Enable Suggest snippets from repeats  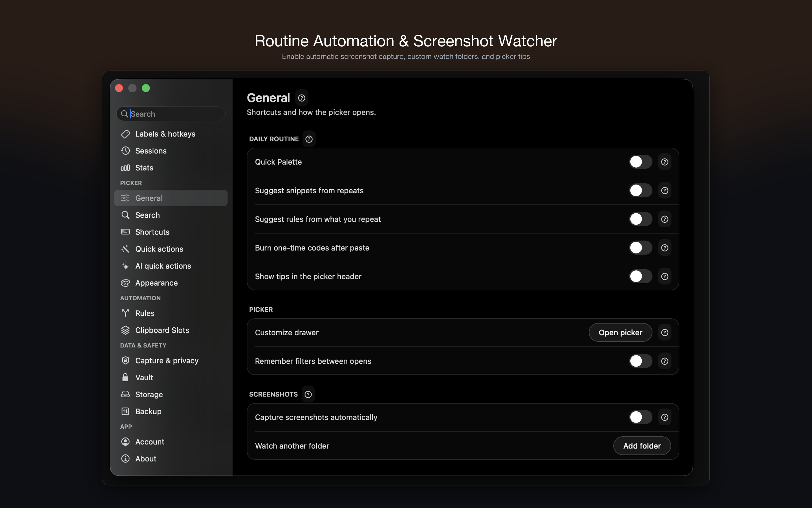point(640,190)
